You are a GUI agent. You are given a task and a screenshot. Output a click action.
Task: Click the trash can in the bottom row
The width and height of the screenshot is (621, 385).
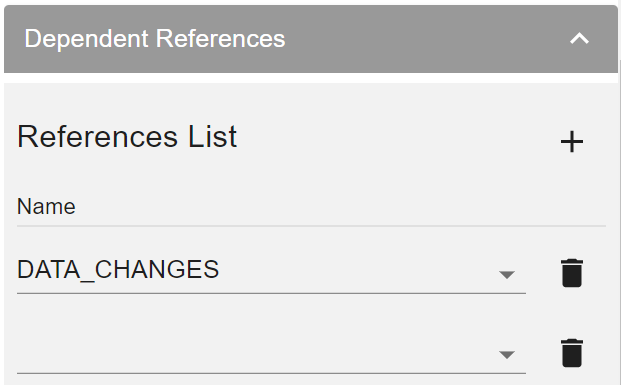[572, 353]
